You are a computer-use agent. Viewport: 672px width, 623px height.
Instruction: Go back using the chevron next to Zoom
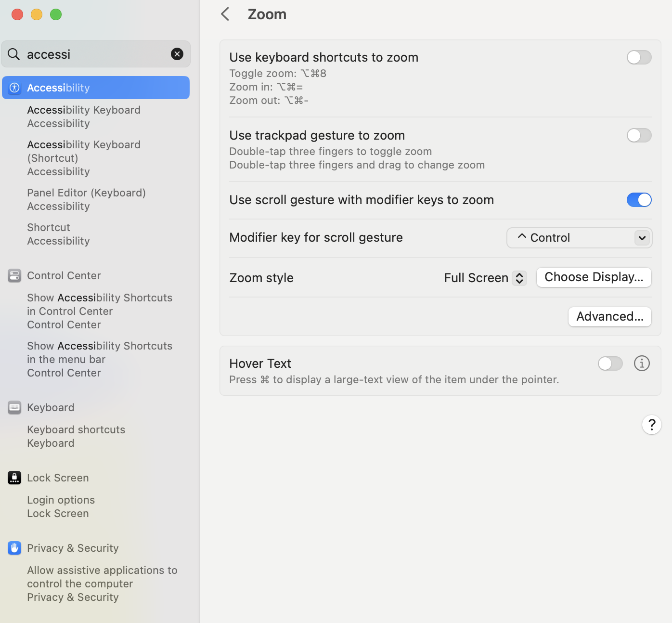pyautogui.click(x=225, y=14)
